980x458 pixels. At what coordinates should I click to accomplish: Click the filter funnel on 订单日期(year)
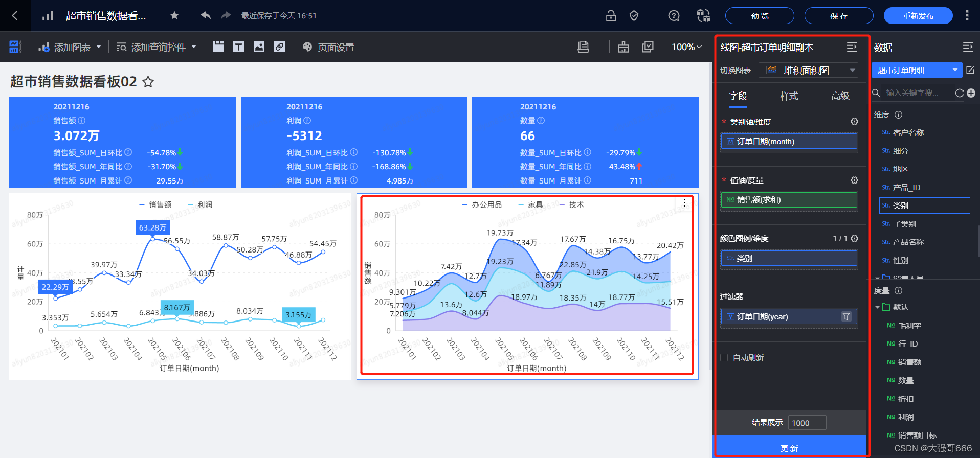[847, 317]
